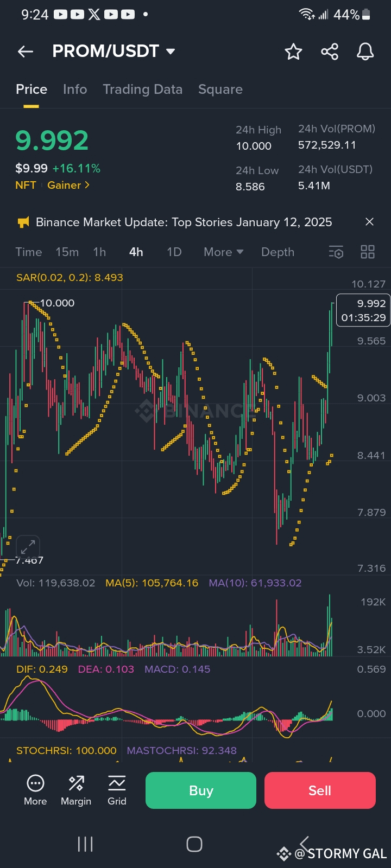Image resolution: width=391 pixels, height=868 pixels.
Task: Tap the current price tag 9.992
Action: click(x=363, y=310)
